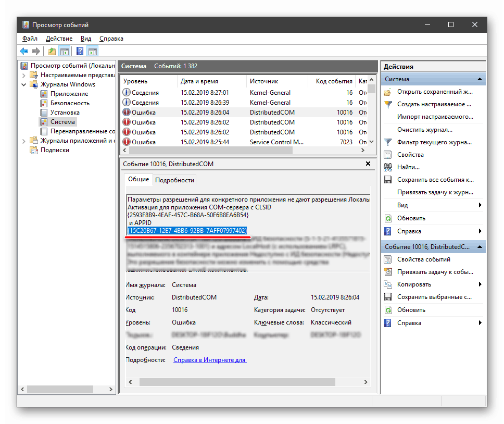Open the Справка menu in the menu bar

(x=111, y=39)
